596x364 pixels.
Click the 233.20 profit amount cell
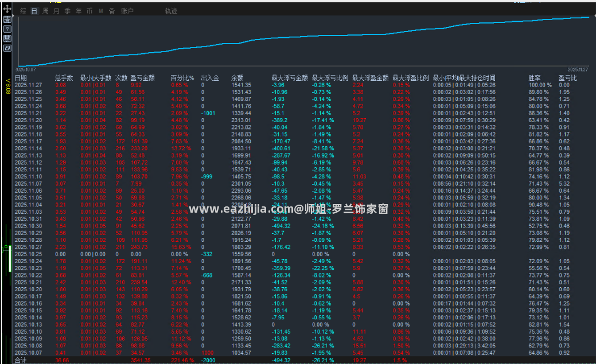(x=139, y=148)
